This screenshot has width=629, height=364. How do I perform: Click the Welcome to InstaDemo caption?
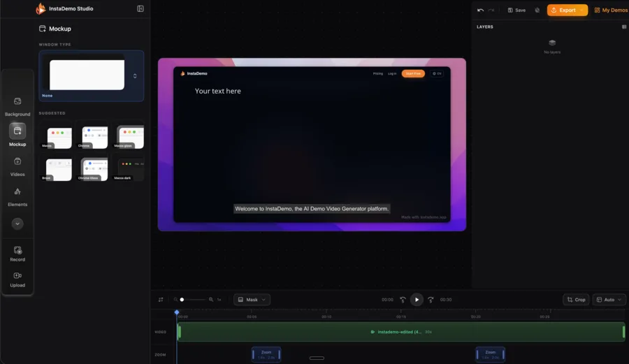pos(312,209)
